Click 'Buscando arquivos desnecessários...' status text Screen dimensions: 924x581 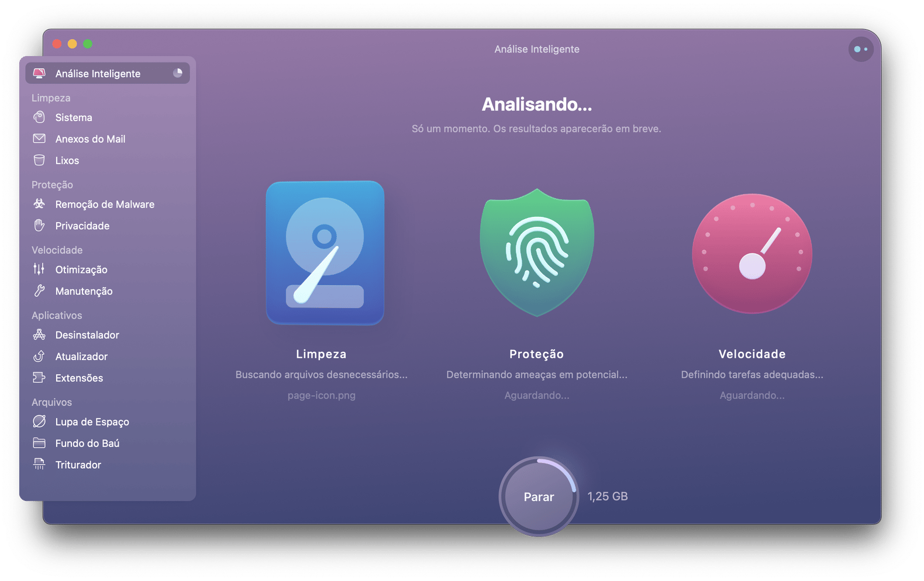(x=321, y=374)
